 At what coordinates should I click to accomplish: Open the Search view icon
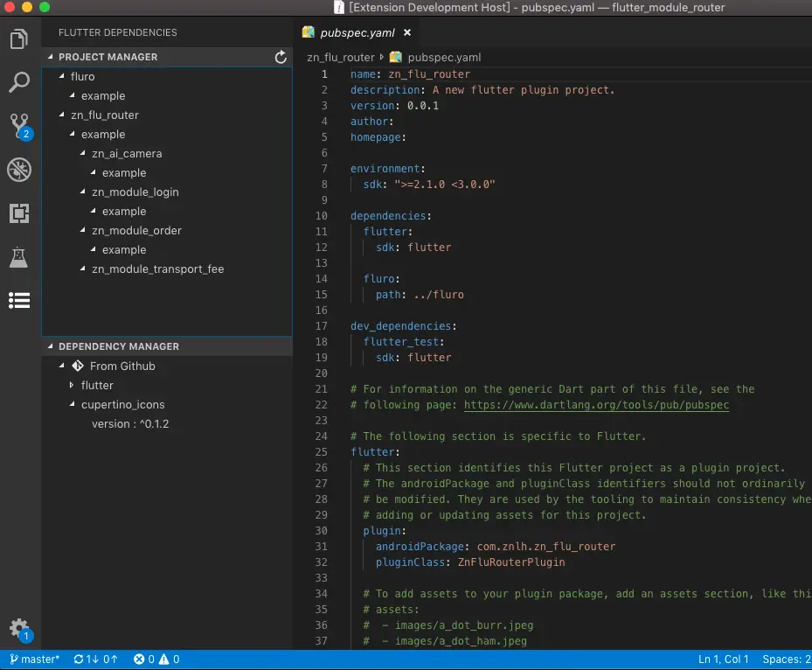tap(19, 83)
